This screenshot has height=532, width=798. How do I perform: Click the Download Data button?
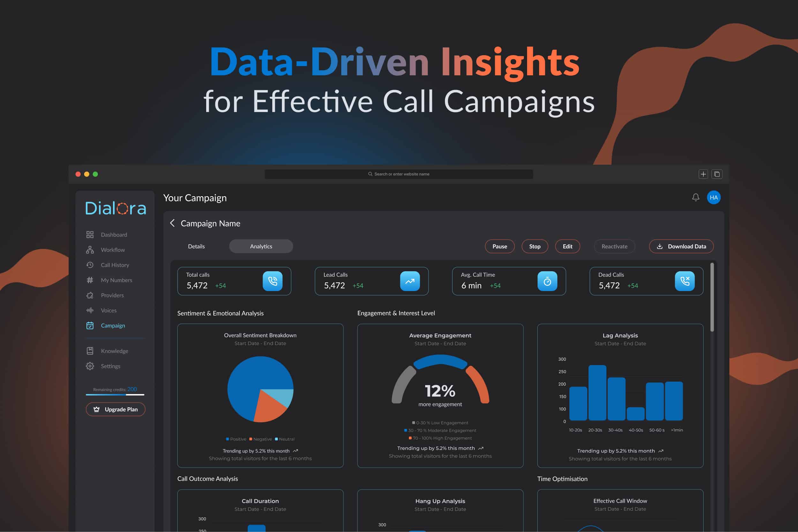tap(681, 246)
